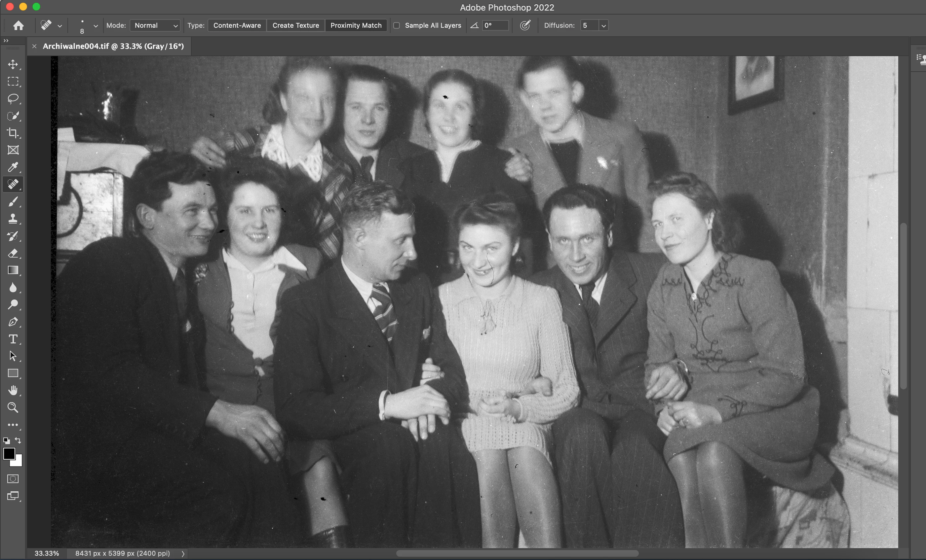Select the Crop tool
The image size is (926, 560).
[13, 133]
